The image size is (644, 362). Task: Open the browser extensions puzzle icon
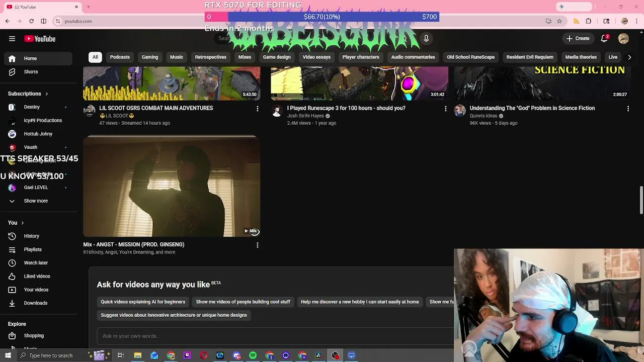tap(589, 21)
